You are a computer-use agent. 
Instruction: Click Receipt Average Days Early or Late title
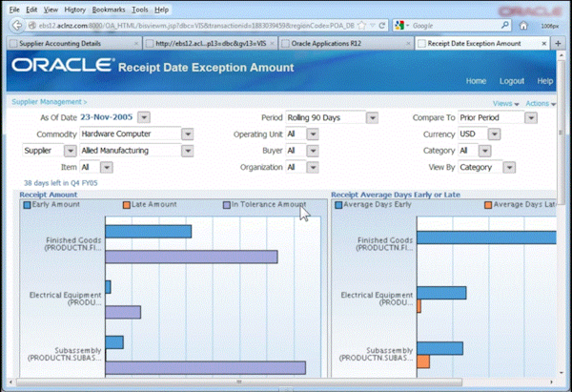click(x=396, y=195)
